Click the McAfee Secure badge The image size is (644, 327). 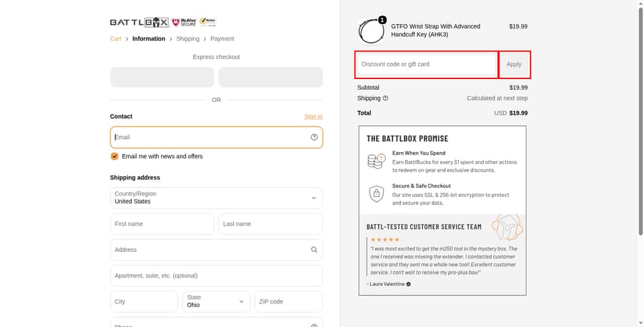click(184, 22)
